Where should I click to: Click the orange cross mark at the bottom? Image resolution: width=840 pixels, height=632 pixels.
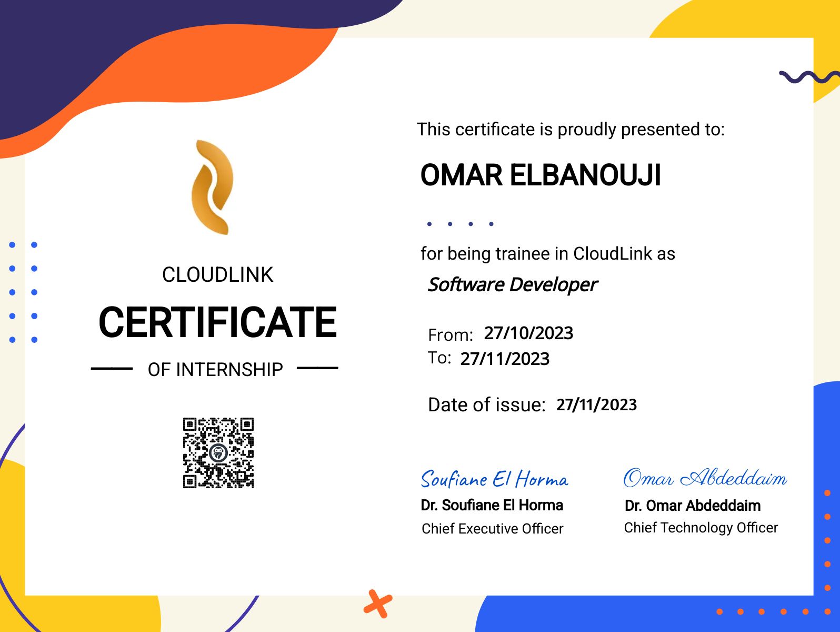(378, 604)
